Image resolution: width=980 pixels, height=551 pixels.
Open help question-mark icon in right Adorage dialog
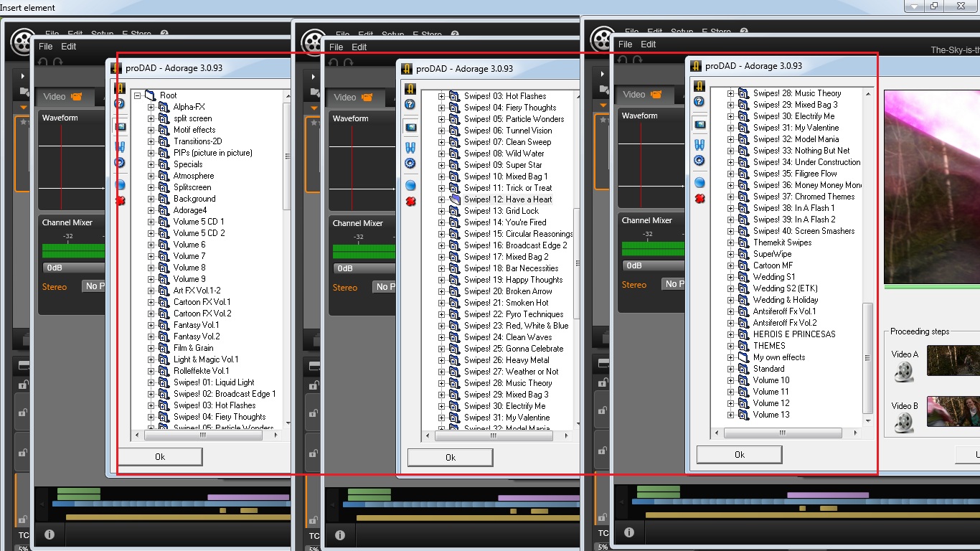pyautogui.click(x=699, y=102)
